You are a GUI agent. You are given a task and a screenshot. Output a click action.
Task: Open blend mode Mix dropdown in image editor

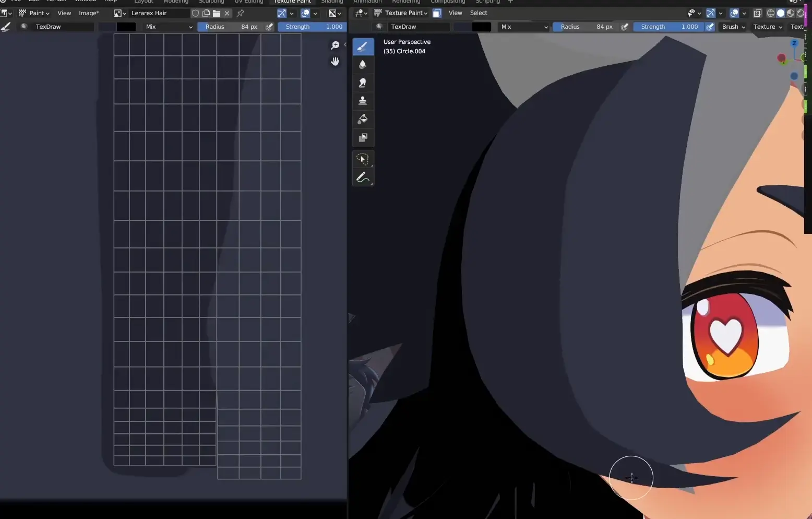(169, 27)
